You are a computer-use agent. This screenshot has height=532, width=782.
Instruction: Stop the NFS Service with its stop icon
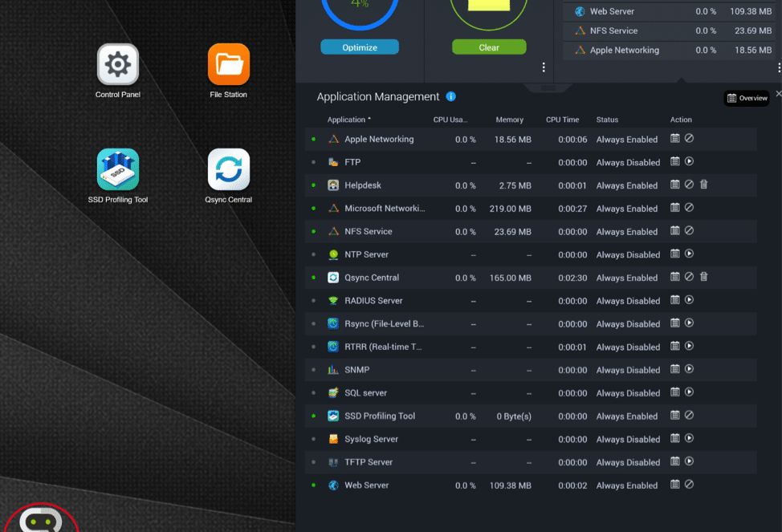689,231
